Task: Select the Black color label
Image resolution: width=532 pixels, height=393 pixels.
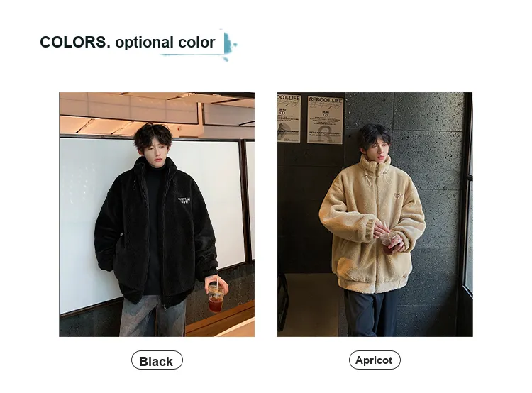Action: coord(157,360)
